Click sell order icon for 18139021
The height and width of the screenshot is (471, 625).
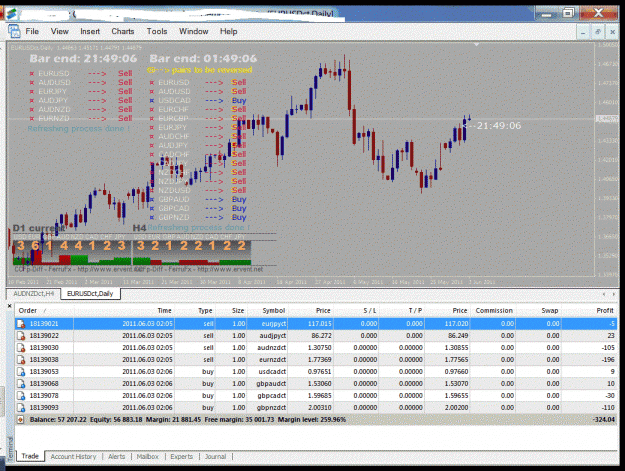pyautogui.click(x=21, y=324)
